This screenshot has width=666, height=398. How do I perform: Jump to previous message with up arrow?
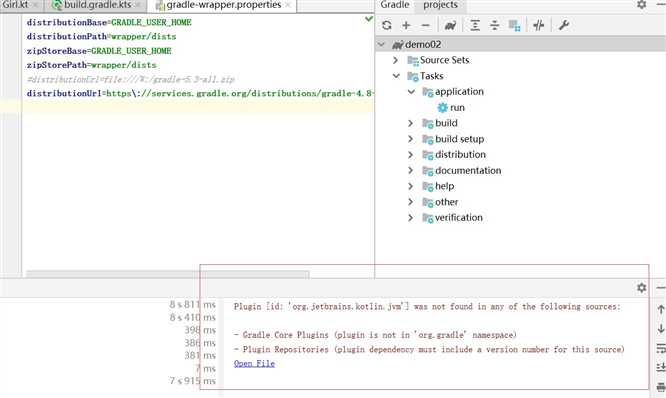(661, 310)
